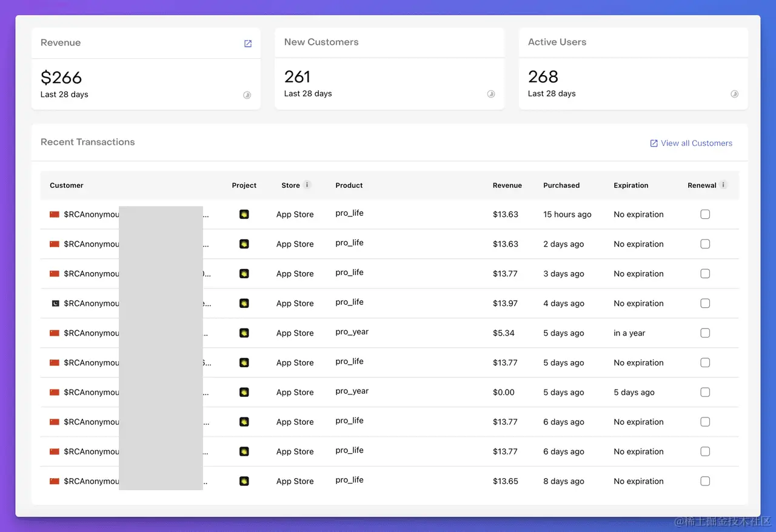
Task: Tick Renewal checkbox for 15 hours ago purchase
Action: point(705,214)
